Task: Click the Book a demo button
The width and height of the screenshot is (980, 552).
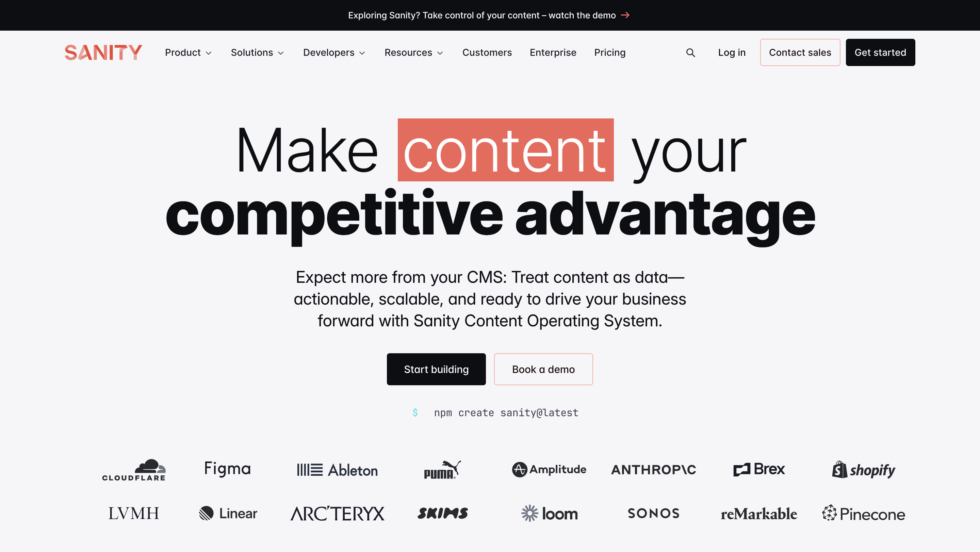Action: click(x=543, y=369)
